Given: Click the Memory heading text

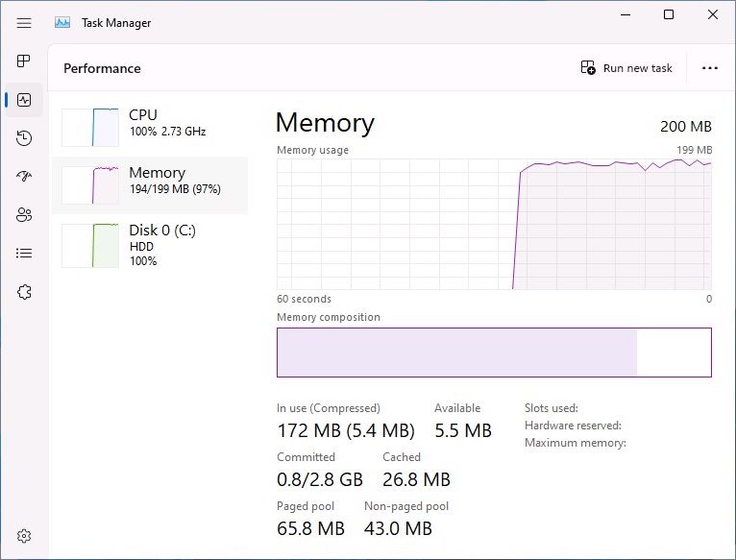Looking at the screenshot, I should click(325, 123).
